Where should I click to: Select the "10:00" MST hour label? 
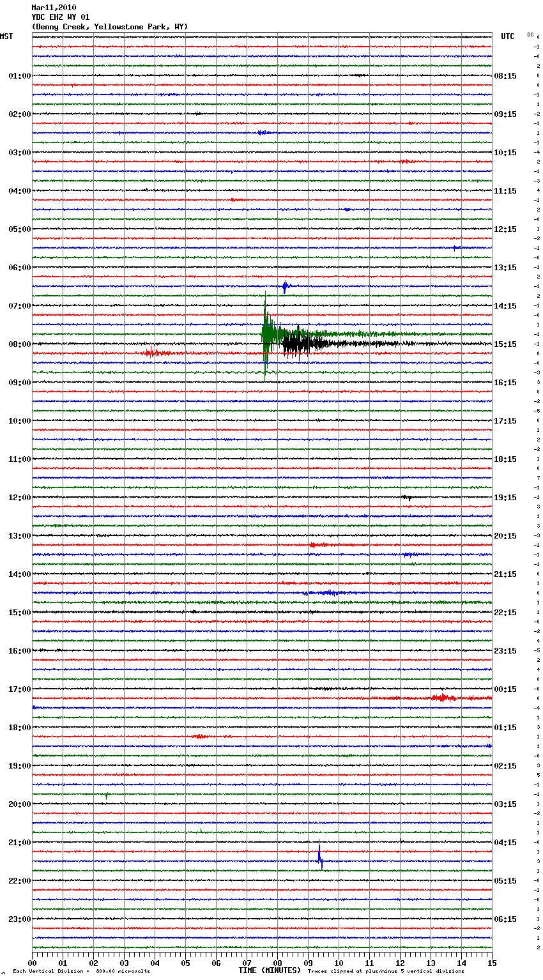19,421
